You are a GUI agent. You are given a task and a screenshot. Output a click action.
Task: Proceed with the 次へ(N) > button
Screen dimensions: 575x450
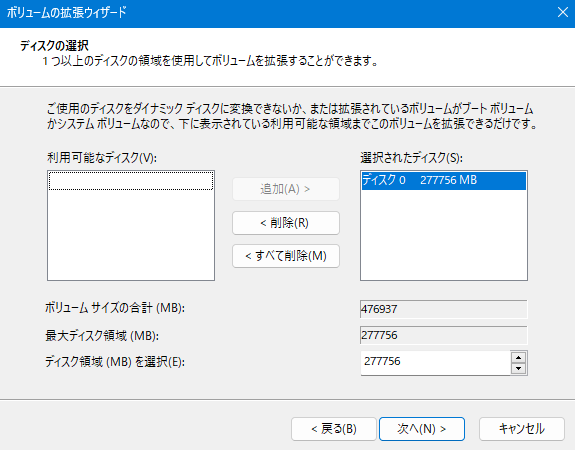pos(422,429)
